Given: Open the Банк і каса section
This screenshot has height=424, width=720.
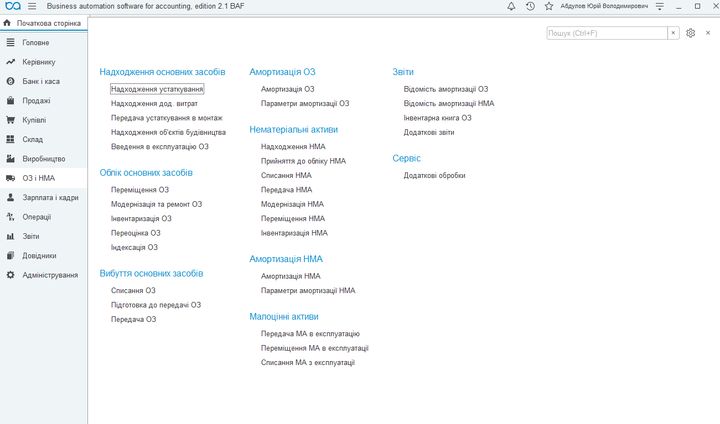Looking at the screenshot, I should (x=43, y=81).
